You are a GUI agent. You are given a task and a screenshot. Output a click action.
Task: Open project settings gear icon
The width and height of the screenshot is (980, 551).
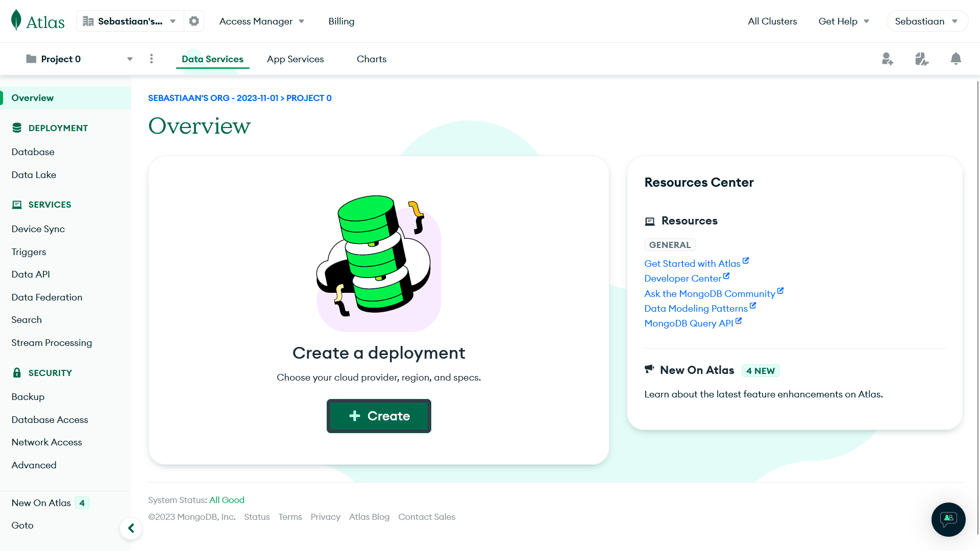(193, 21)
